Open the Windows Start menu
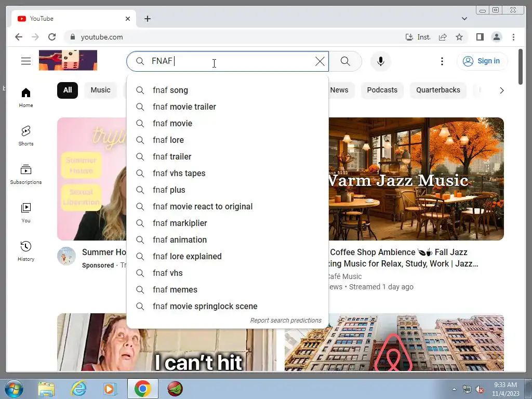 (x=14, y=389)
